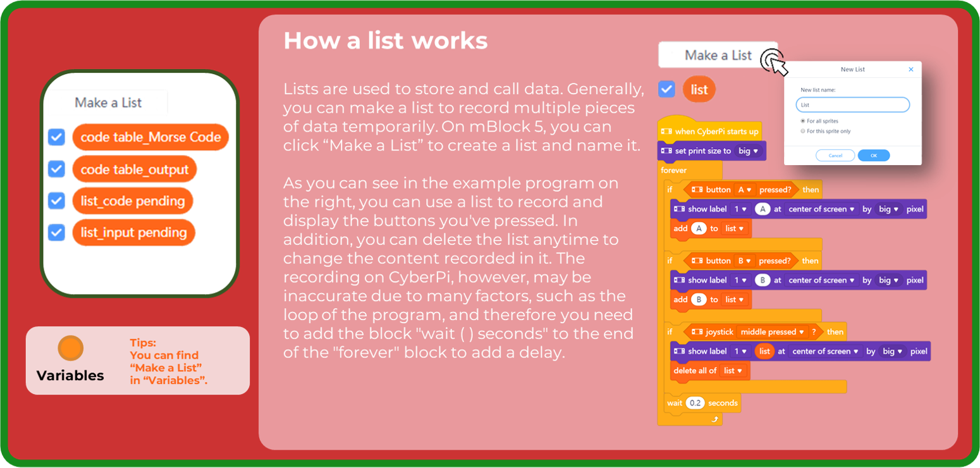Screen dimensions: 980x468
Task: Open the 'big' size dropdown in 'set print size'
Action: tap(749, 151)
